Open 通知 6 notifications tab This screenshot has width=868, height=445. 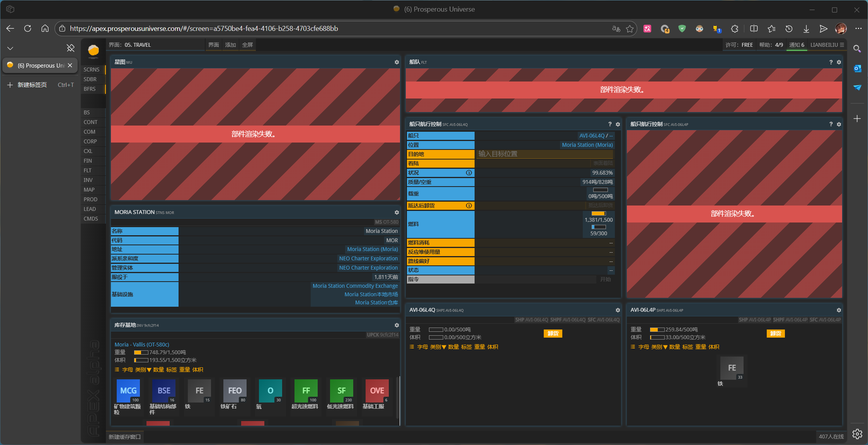[797, 45]
